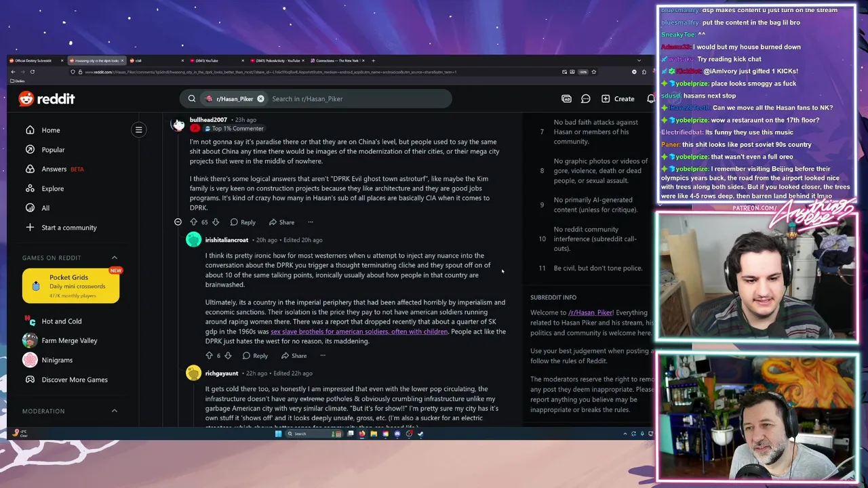Downvote the bullhead2007 comment
Image resolution: width=868 pixels, height=488 pixels.
[216, 222]
